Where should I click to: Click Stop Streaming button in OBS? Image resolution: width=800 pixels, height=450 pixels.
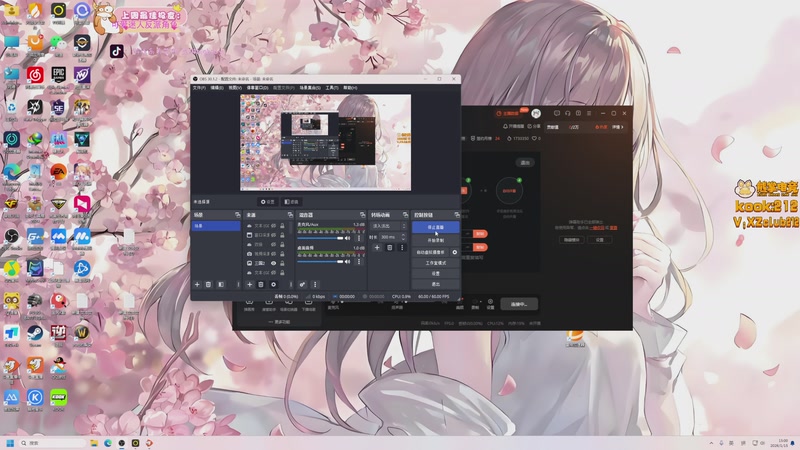point(435,227)
